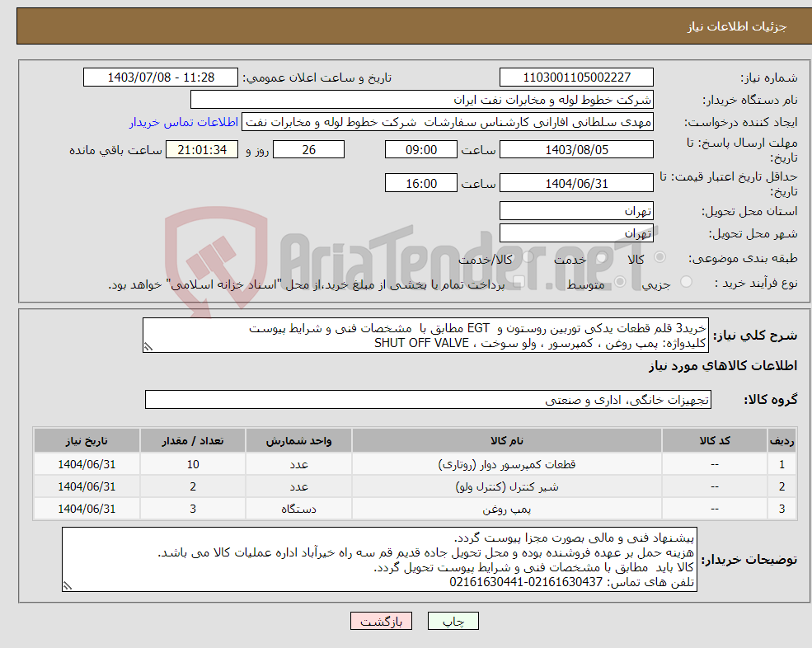Click the ردیف column header
The height and width of the screenshot is (648, 812).
point(782,440)
